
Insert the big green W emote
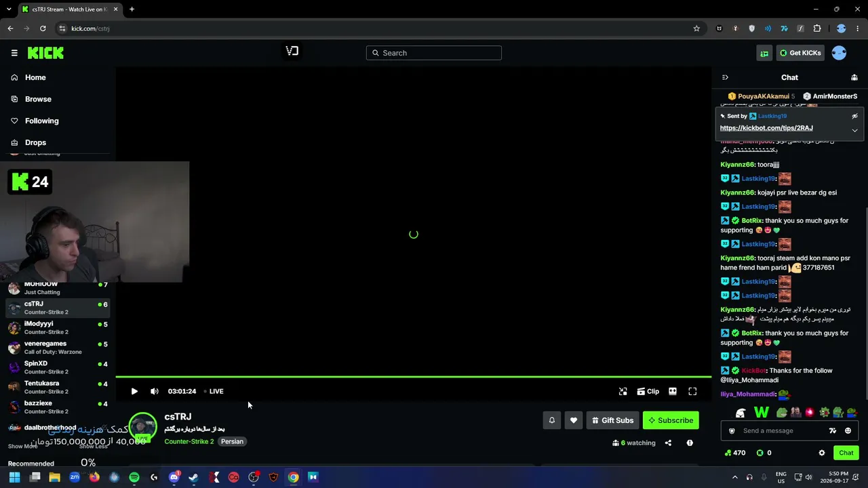tap(762, 412)
